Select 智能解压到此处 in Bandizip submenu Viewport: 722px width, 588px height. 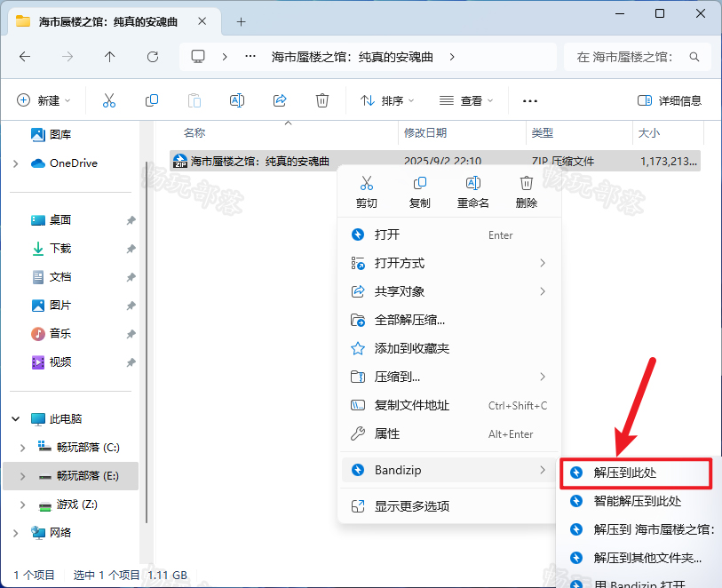coord(638,501)
